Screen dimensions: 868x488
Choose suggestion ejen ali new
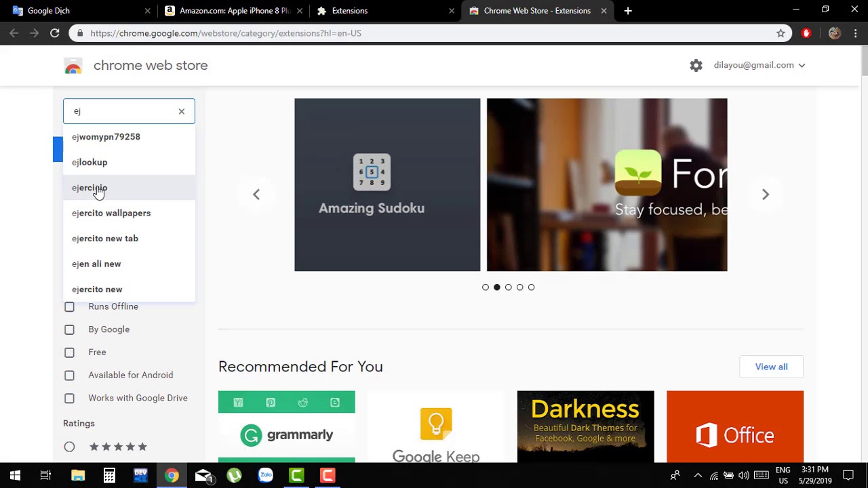pos(129,264)
